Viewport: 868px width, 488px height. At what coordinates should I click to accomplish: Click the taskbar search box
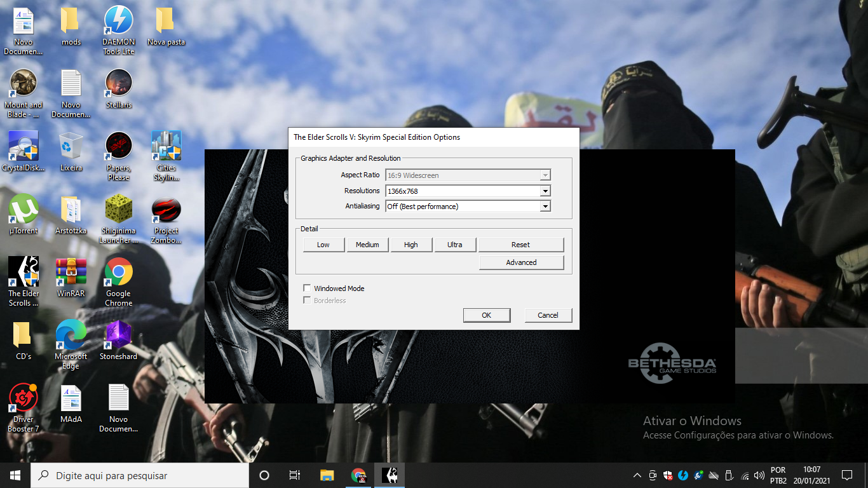140,475
